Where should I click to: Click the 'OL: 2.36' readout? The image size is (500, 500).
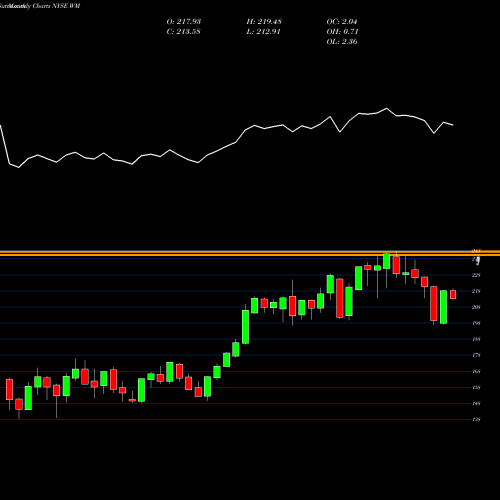coord(342,42)
